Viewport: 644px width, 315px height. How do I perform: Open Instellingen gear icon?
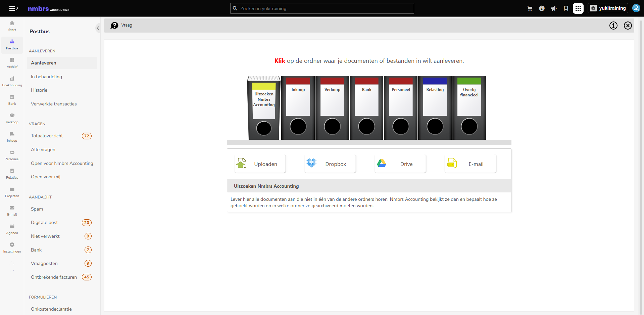[12, 248]
